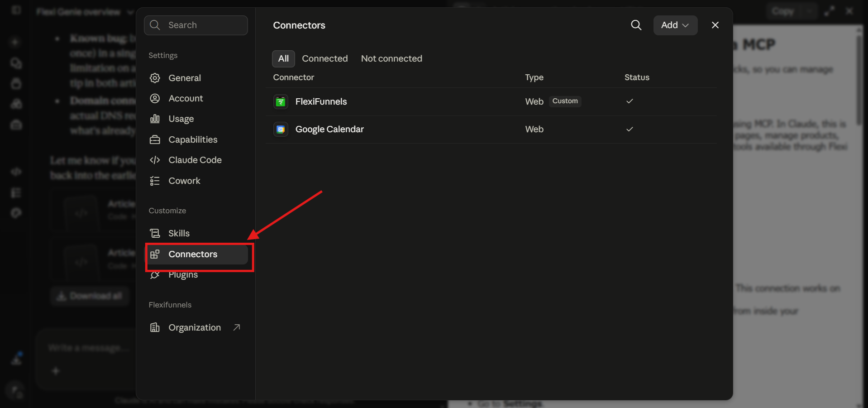Open Capabilities settings
Image resolution: width=868 pixels, height=408 pixels.
coord(196,139)
